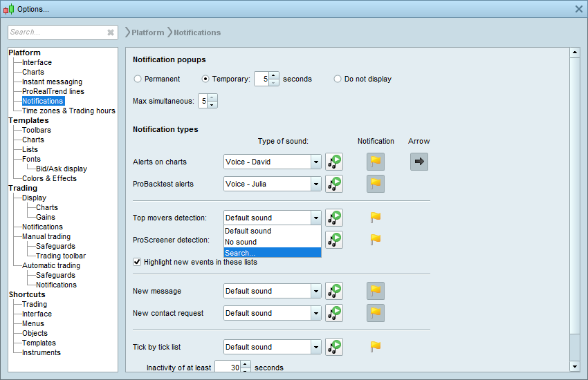Toggle the arrow for Alerts on charts
The height and width of the screenshot is (380, 588).
pyautogui.click(x=419, y=162)
